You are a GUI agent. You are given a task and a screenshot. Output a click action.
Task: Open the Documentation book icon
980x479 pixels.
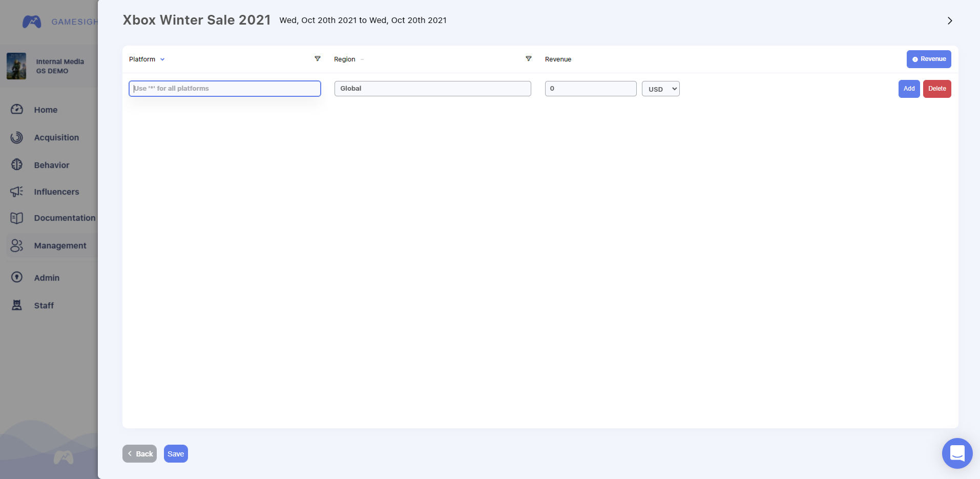(17, 218)
